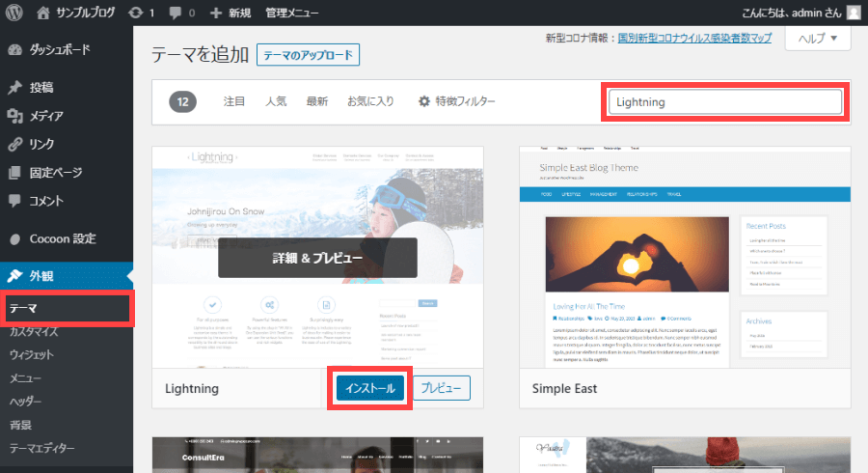The image size is (868, 473).
Task: Click the テーマを追加 page heading
Action: 200,55
